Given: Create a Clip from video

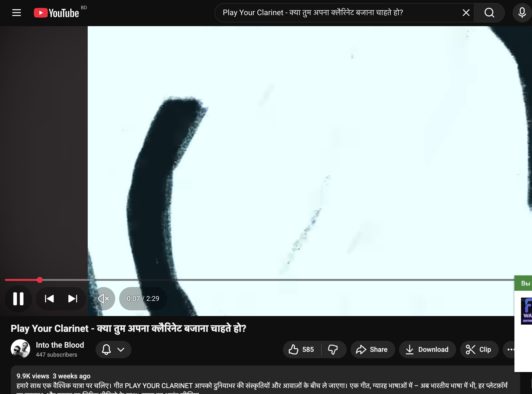Looking at the screenshot, I should pos(479,349).
